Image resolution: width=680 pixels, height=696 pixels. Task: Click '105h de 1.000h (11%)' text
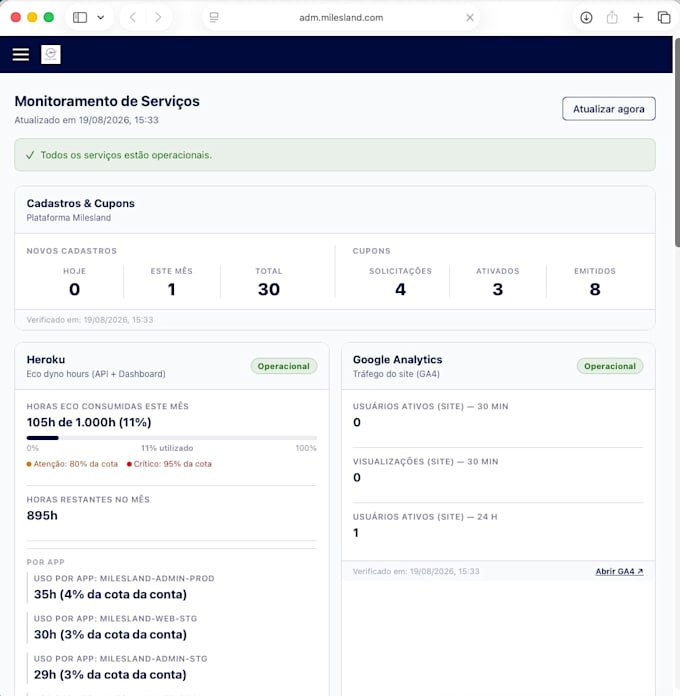coord(89,422)
